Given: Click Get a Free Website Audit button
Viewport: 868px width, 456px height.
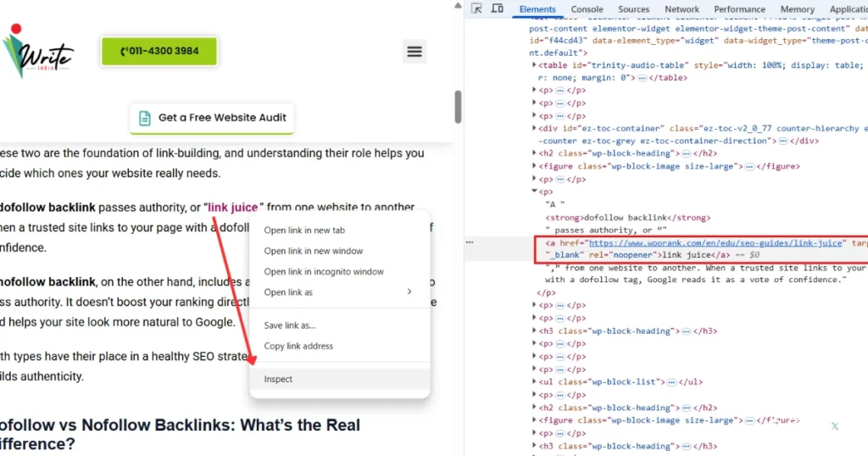Looking at the screenshot, I should click(x=212, y=117).
